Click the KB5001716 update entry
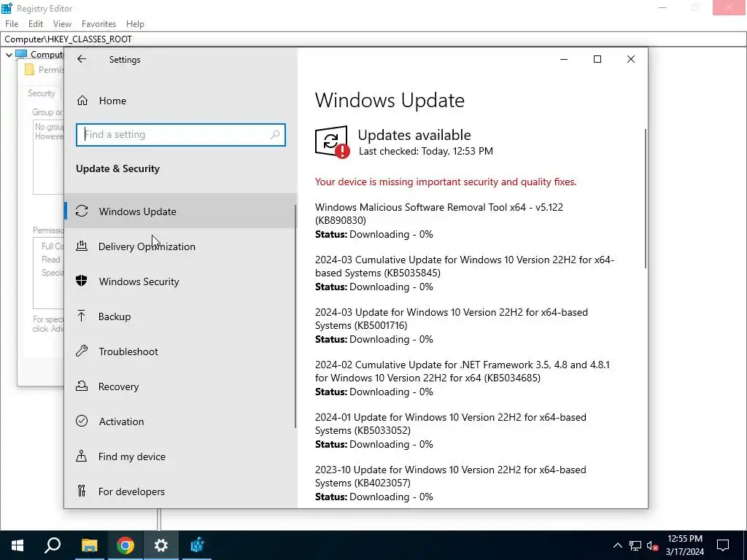 (x=451, y=325)
